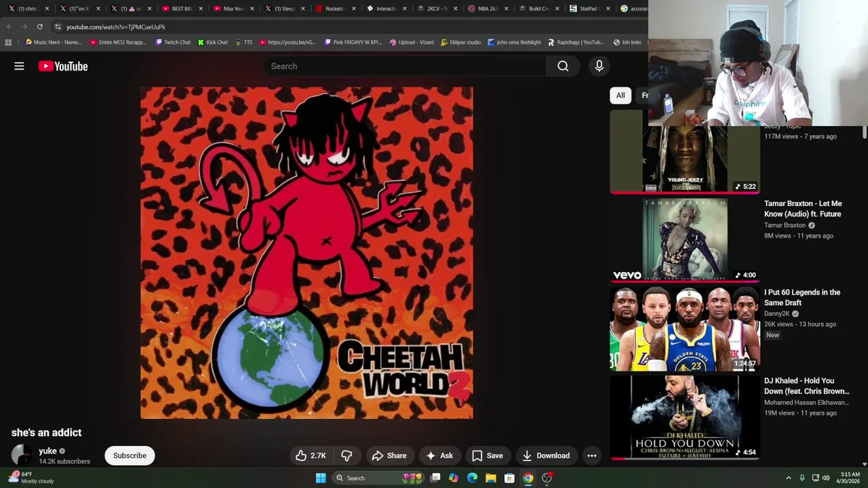Show hidden system tray icons chevron
Screen dimensions: 868x488
788,478
